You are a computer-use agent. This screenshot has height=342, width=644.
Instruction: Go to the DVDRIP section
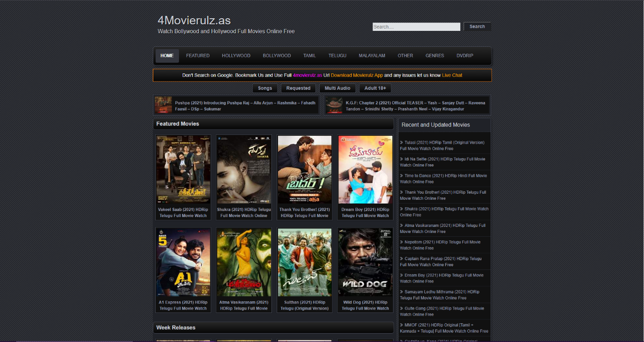point(465,56)
